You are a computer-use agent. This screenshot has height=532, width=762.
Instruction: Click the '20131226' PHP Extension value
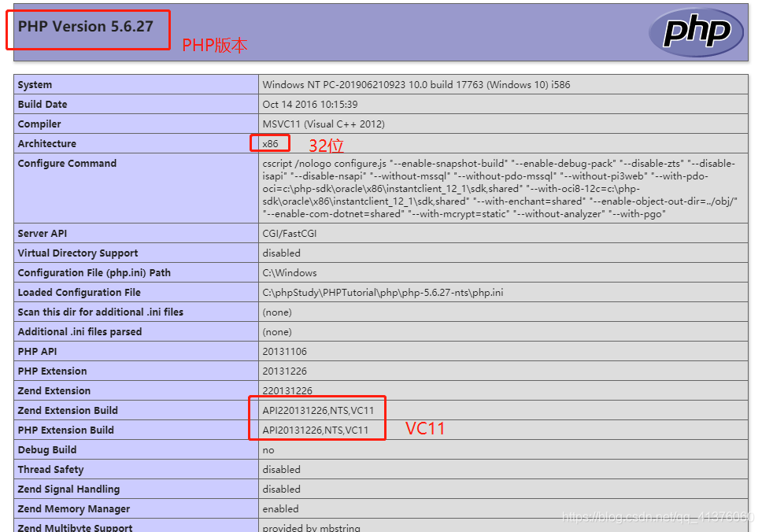tap(285, 371)
